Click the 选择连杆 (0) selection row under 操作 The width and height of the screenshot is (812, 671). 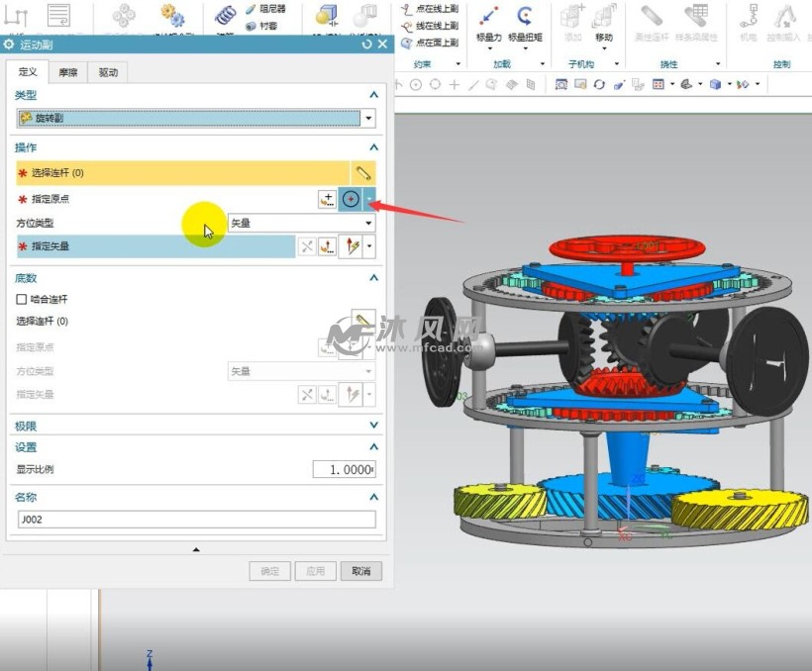point(183,173)
